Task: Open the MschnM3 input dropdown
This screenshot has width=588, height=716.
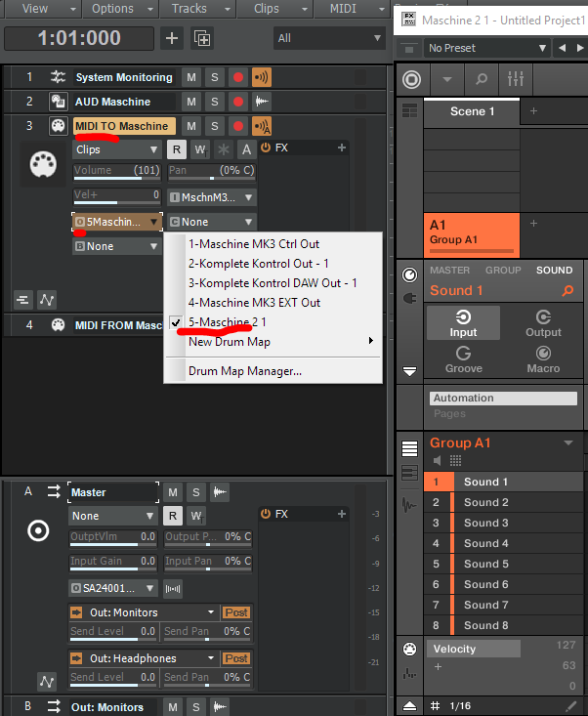Action: point(212,197)
